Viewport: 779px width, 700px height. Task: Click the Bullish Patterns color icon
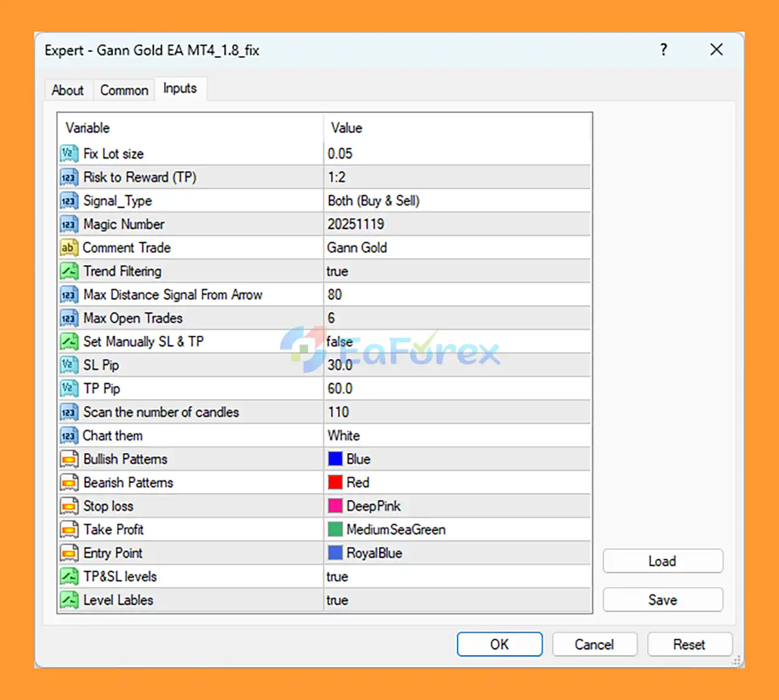[x=69, y=459]
